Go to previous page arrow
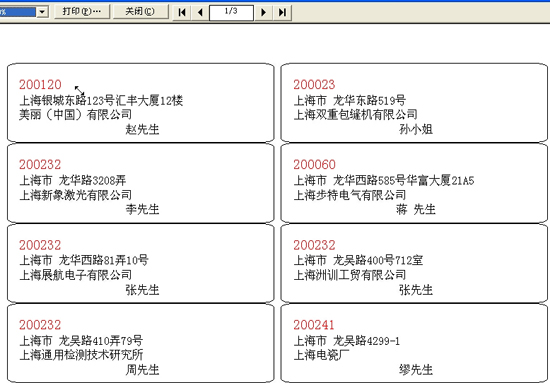The width and height of the screenshot is (550, 383). [x=200, y=12]
